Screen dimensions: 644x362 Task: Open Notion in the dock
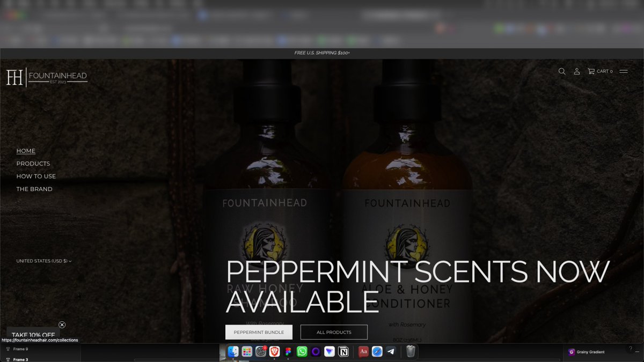tap(343, 352)
